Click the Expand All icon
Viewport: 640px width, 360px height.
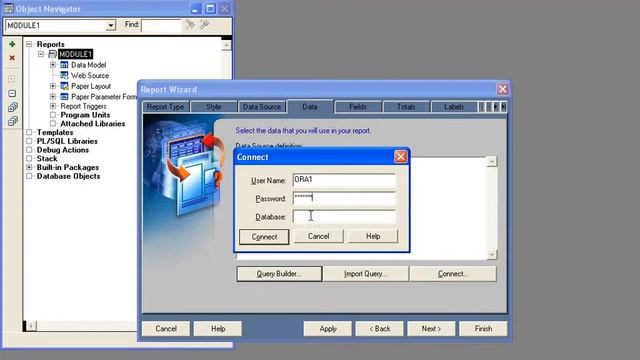(x=12, y=107)
